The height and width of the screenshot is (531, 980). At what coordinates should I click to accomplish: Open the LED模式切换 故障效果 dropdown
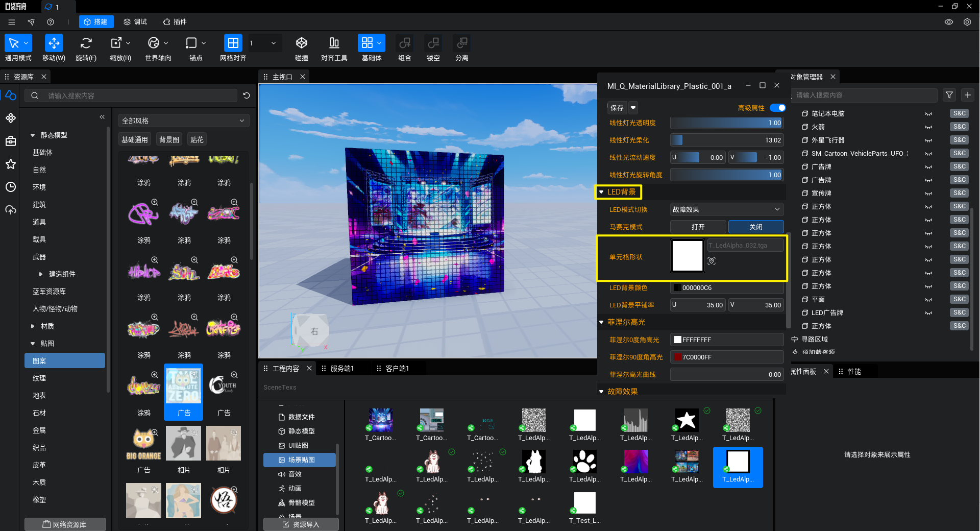727,209
